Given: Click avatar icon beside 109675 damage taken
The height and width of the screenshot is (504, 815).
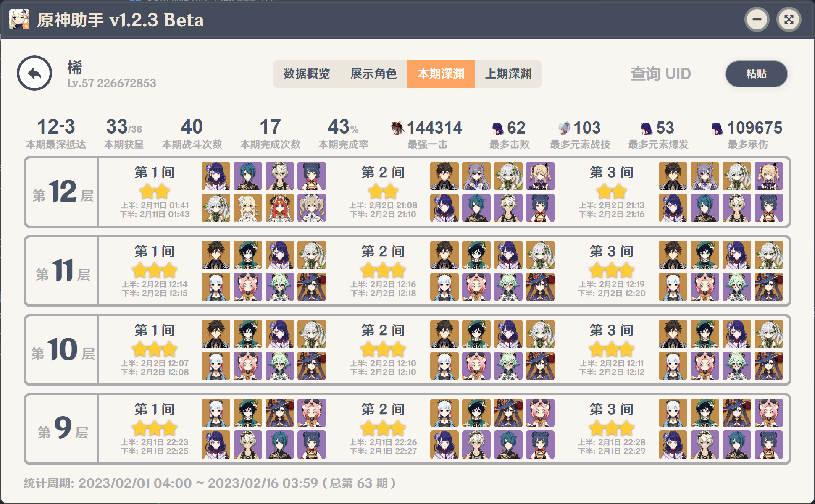Looking at the screenshot, I should click(x=717, y=128).
